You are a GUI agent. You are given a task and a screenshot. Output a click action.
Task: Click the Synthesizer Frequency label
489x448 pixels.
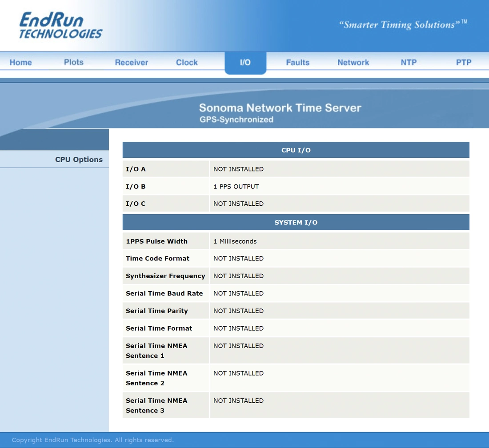pyautogui.click(x=165, y=276)
